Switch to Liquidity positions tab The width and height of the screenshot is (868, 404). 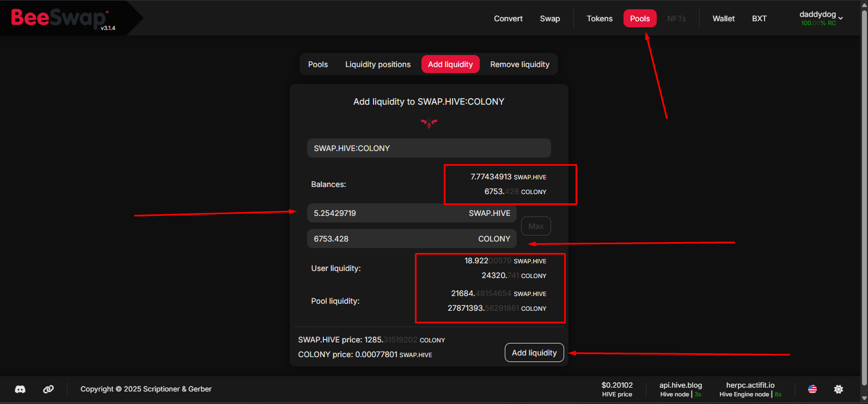(378, 64)
